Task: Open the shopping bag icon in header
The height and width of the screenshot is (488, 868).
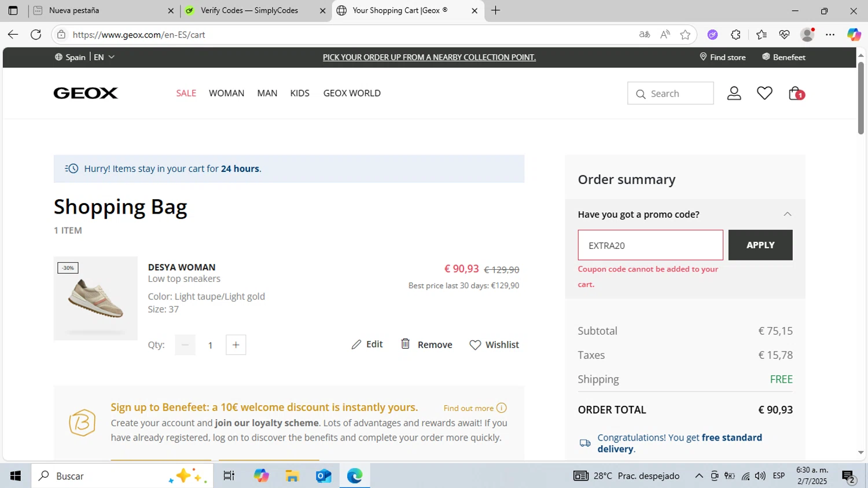Action: pos(796,93)
